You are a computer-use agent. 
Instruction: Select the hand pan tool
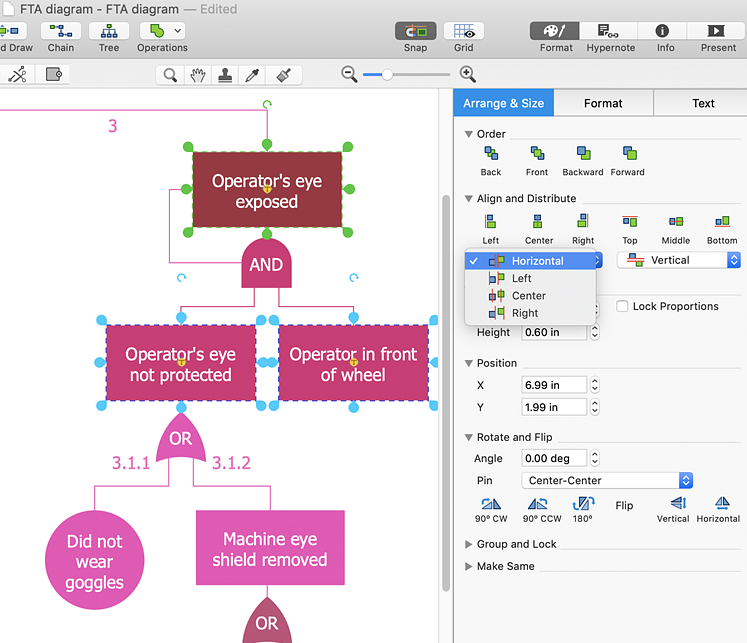(x=198, y=75)
